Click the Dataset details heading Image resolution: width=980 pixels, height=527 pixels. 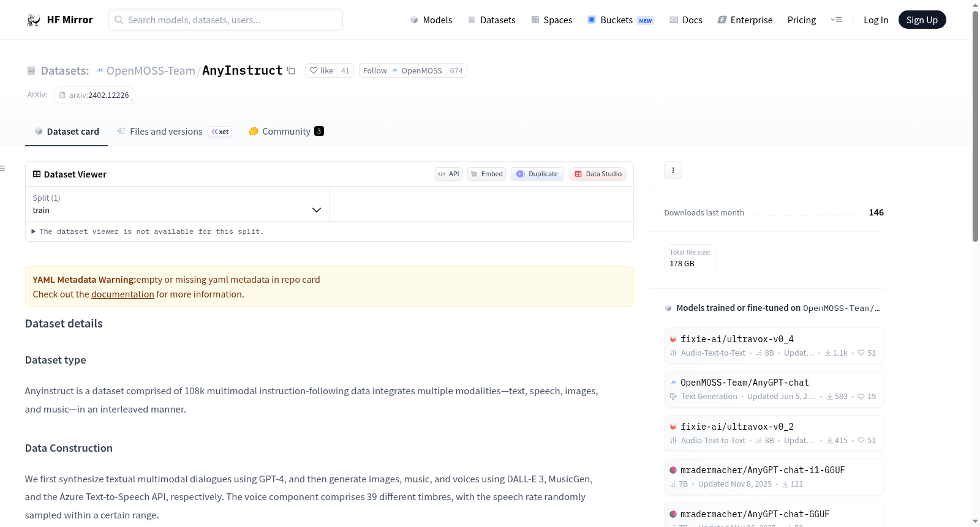click(x=64, y=324)
